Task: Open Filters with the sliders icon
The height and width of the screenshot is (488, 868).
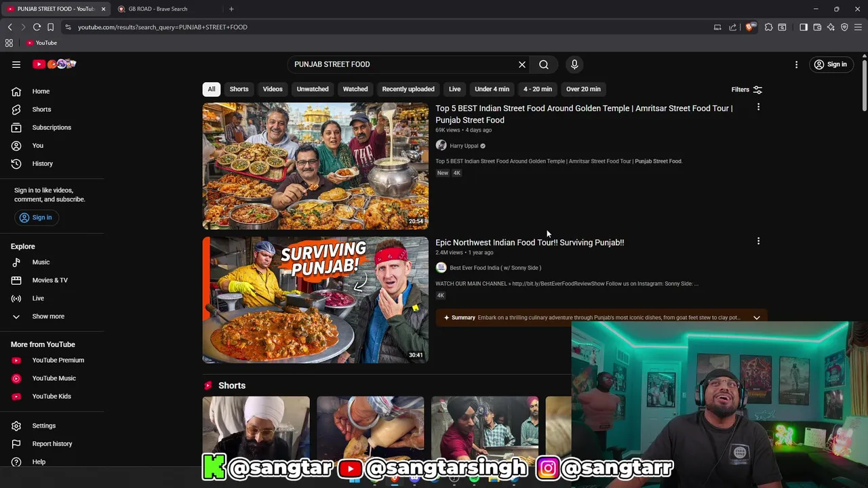Action: [747, 89]
